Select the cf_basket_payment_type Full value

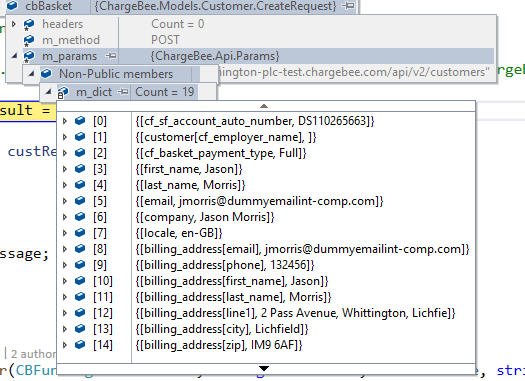[221, 153]
